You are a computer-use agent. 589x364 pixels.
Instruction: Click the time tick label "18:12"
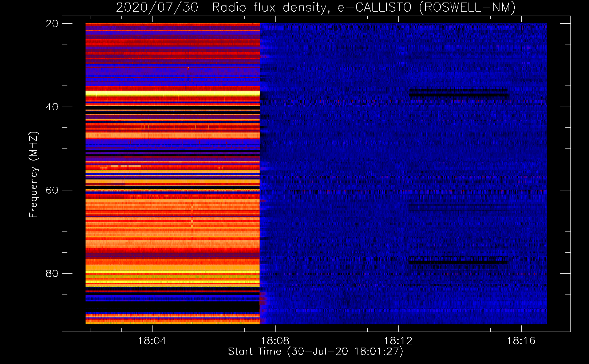(x=398, y=341)
